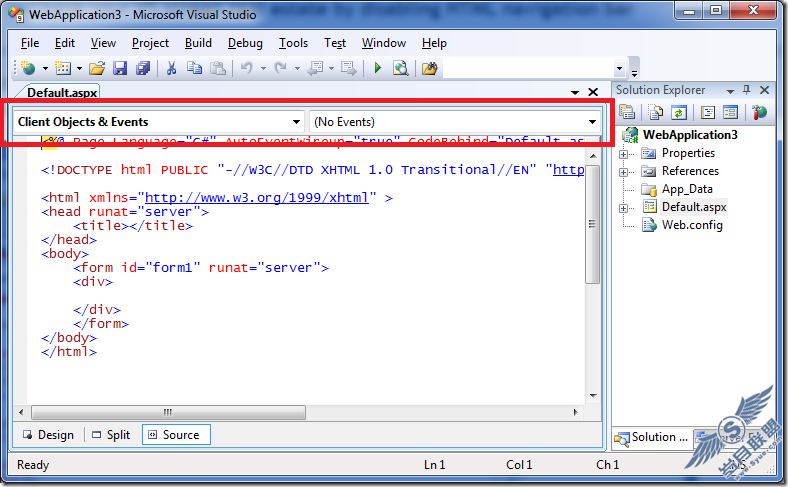Open the Solution Explorer window position dropdown
788x487 pixels.
point(730,91)
